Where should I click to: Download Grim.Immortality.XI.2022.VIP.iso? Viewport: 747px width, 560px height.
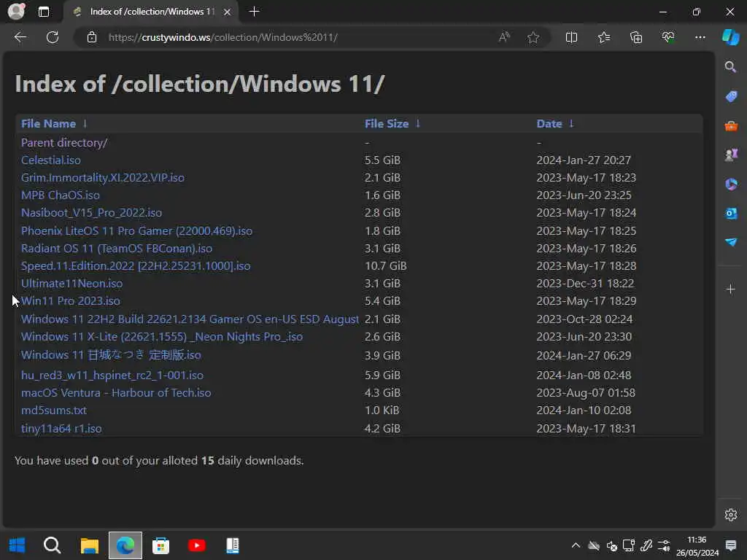[x=102, y=178]
